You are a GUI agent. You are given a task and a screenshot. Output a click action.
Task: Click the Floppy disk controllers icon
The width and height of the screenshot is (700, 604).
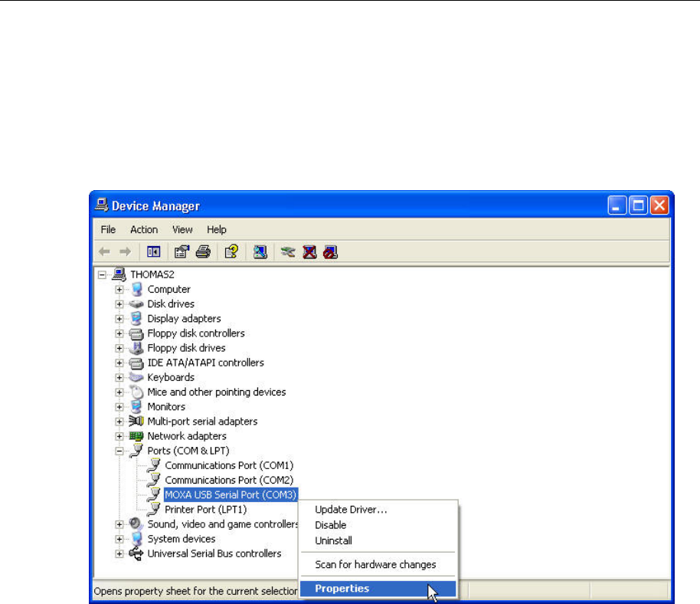[136, 333]
